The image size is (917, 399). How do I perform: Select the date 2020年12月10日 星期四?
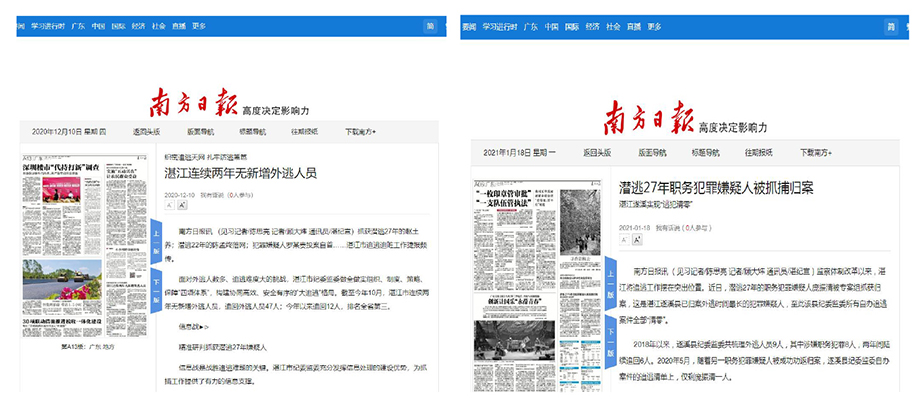(x=69, y=132)
